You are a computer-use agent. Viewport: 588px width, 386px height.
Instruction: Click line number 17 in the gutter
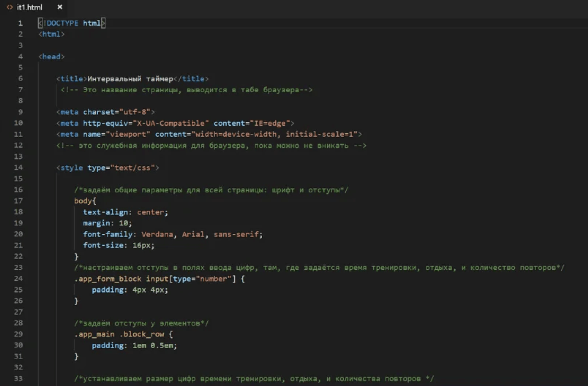click(18, 201)
